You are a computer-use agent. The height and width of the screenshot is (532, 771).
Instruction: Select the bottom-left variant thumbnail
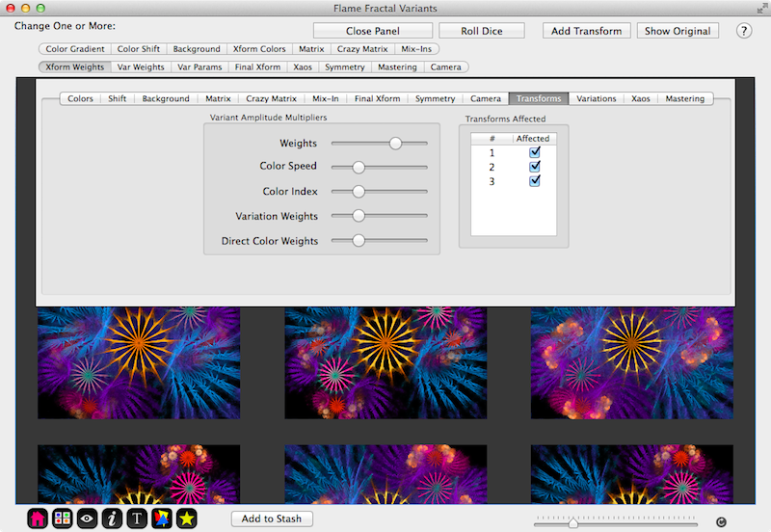(139, 474)
